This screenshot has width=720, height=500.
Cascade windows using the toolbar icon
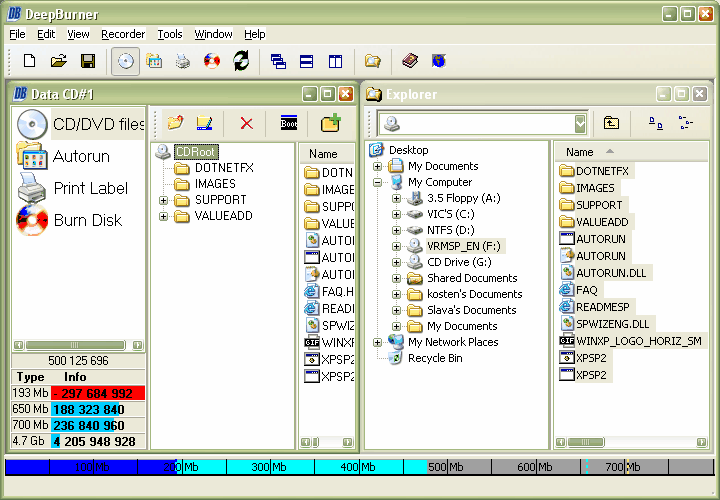278,61
